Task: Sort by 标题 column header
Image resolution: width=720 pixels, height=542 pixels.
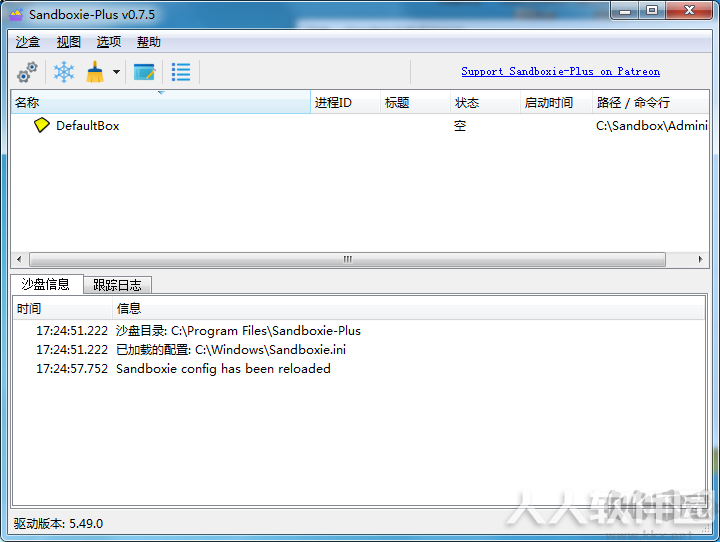Action: (416, 102)
